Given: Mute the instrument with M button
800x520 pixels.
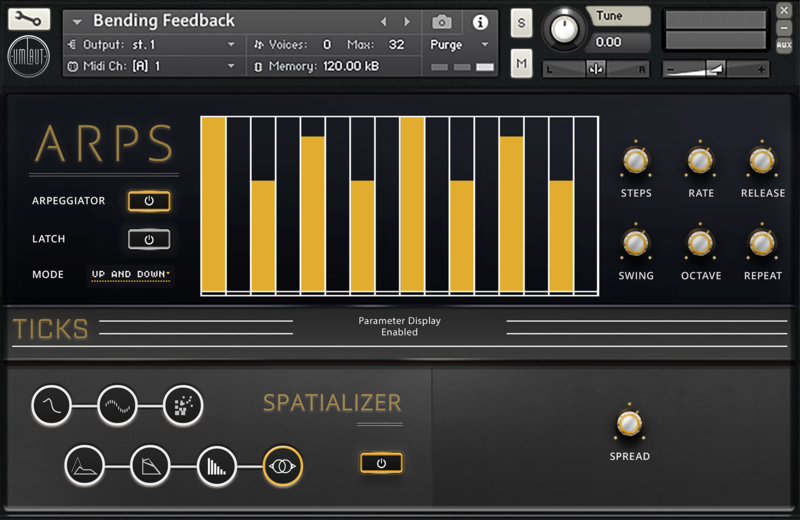Looking at the screenshot, I should point(521,63).
